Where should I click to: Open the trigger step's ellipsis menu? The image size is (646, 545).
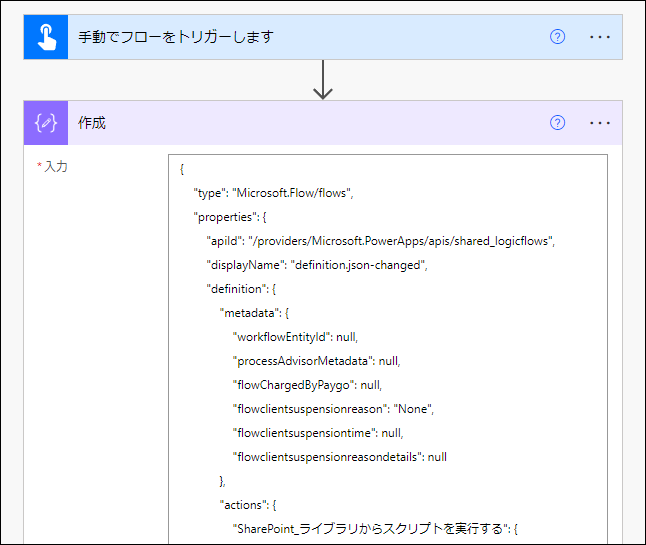(599, 37)
